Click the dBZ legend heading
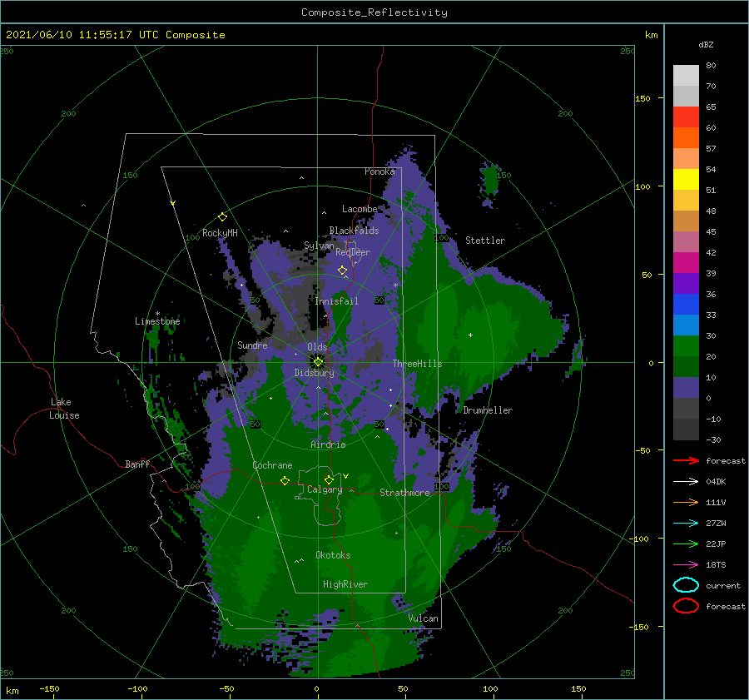This screenshot has width=749, height=700. pyautogui.click(x=706, y=44)
